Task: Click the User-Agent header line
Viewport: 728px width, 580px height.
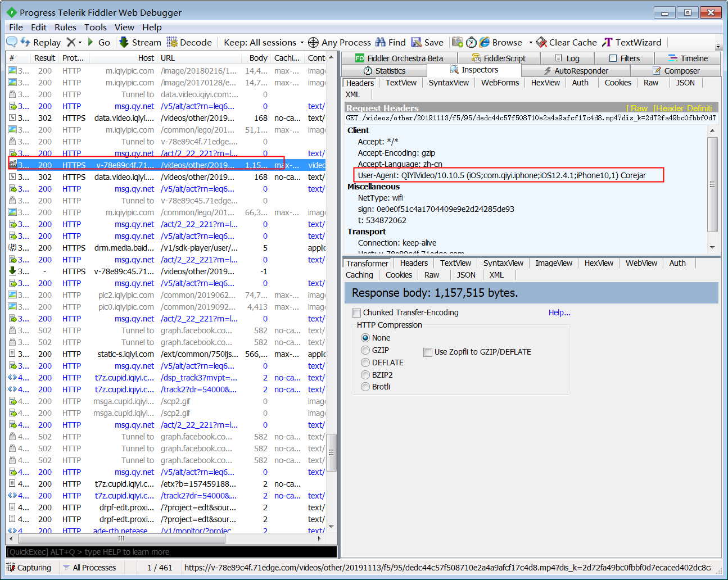Action: click(502, 175)
